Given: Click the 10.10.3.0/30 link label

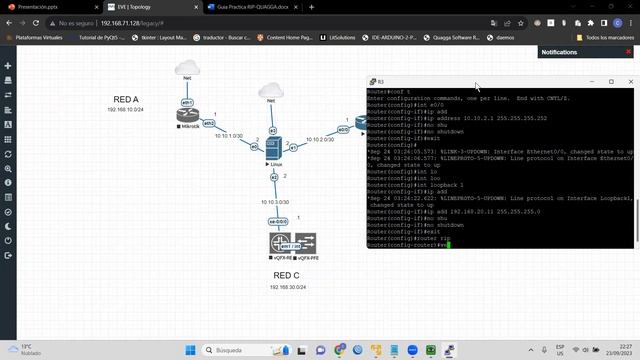Looking at the screenshot, I should 275,202.
